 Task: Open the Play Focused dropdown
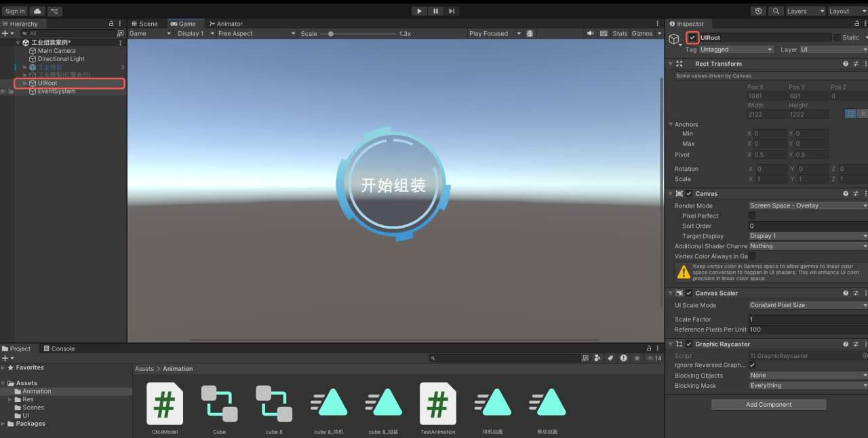[x=495, y=33]
